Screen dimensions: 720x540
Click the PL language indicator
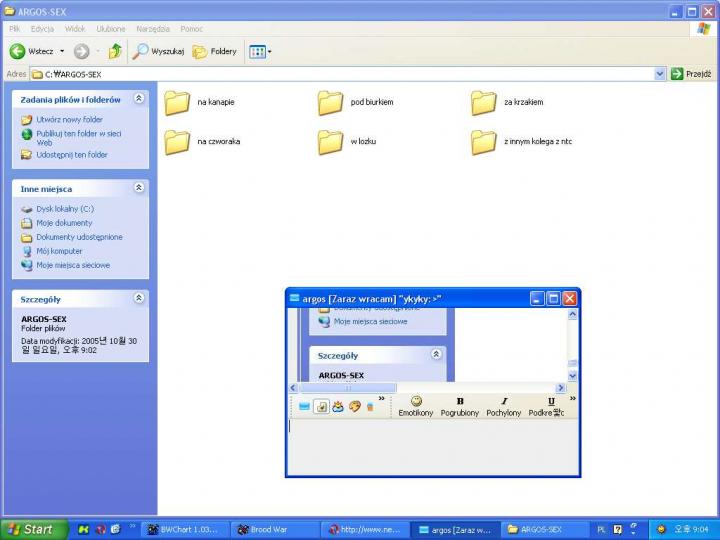click(x=601, y=530)
